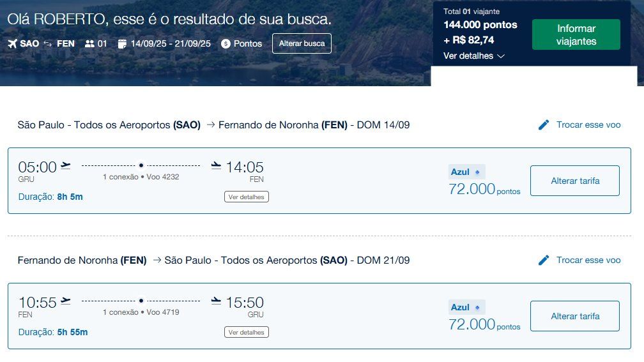Open Ver detalhes for flight 4719
This screenshot has width=644, height=362.
[x=247, y=333]
